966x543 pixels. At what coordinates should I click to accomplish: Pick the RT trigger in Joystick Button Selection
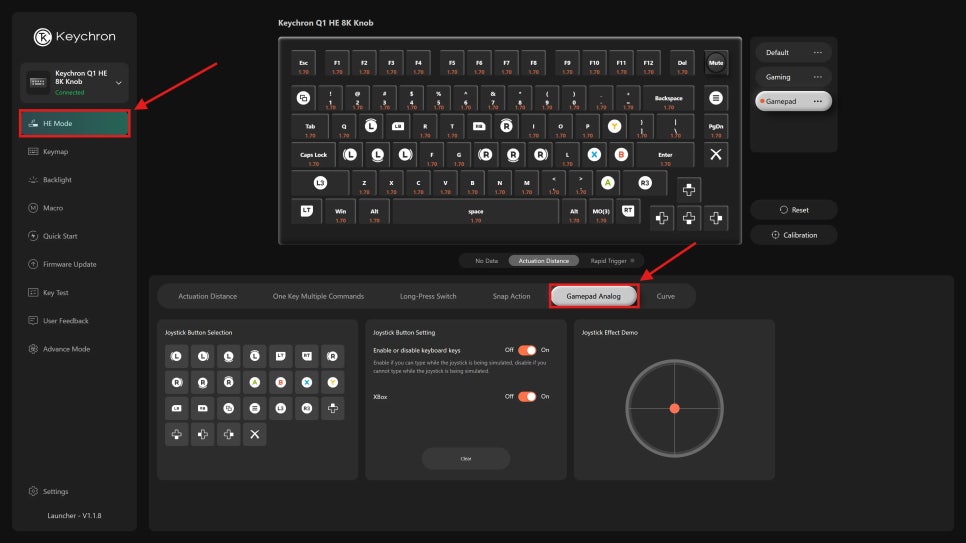tap(307, 356)
